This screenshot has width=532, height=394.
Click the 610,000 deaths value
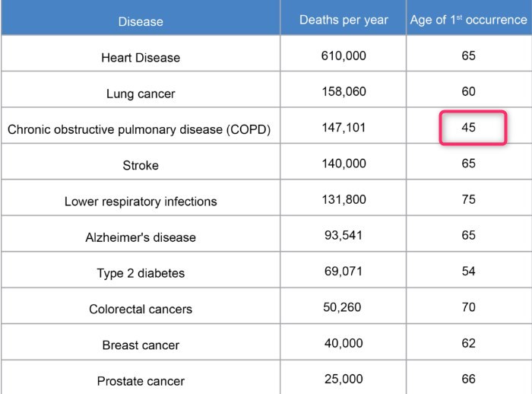click(343, 56)
